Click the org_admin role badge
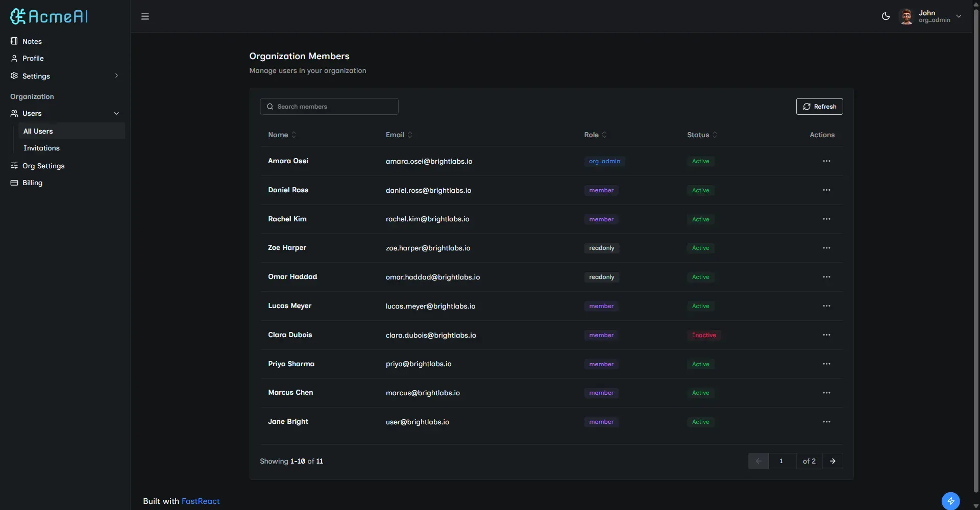Image resolution: width=980 pixels, height=510 pixels. [x=604, y=161]
